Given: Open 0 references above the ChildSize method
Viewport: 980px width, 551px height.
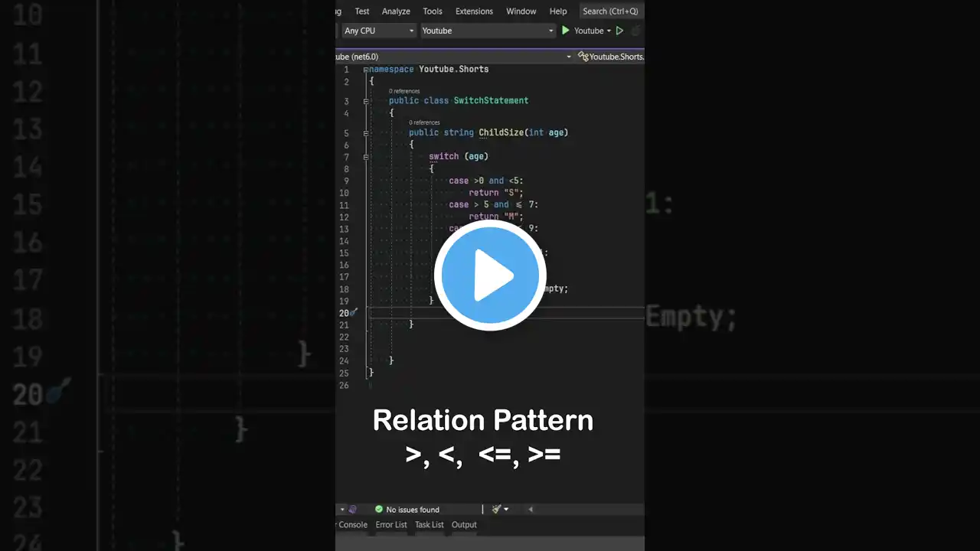Looking at the screenshot, I should (x=424, y=122).
